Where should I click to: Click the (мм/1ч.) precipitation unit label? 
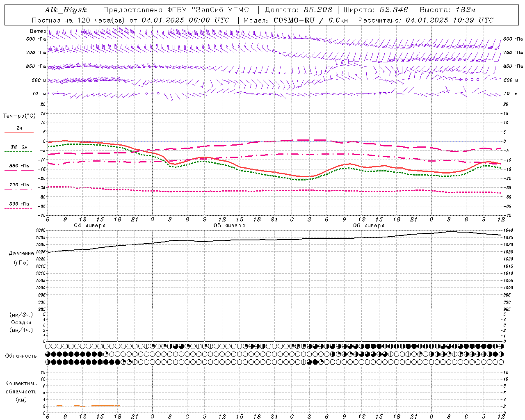click(x=21, y=330)
